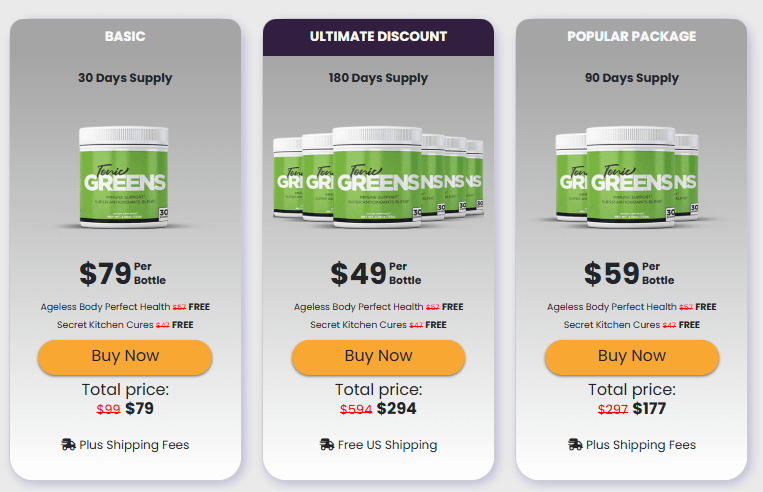Screen dimensions: 763x492
Task: Click Buy Now in the Basic package
Action: tap(125, 357)
